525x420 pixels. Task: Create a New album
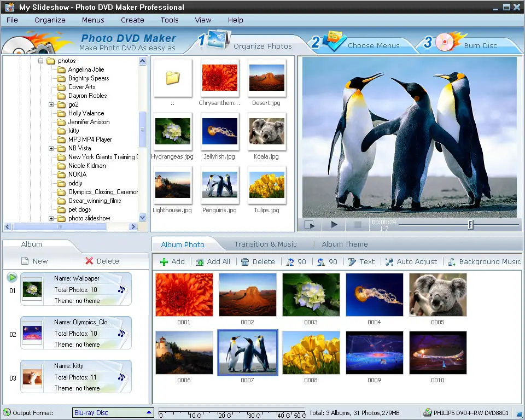tap(34, 261)
